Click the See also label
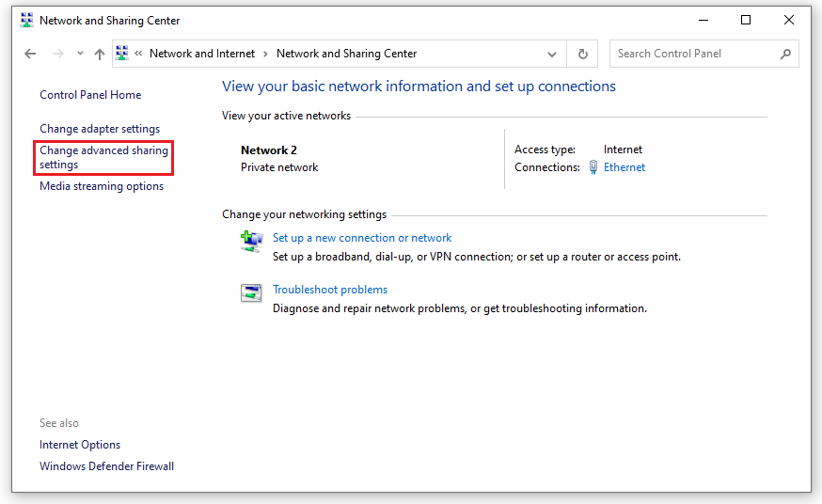This screenshot has width=822, height=504. tap(59, 423)
